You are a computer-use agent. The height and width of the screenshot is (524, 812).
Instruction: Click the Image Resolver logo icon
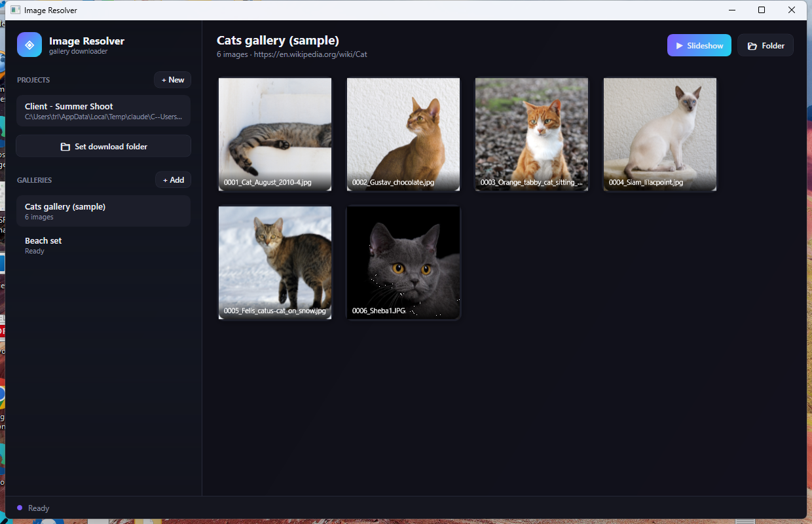pos(29,45)
